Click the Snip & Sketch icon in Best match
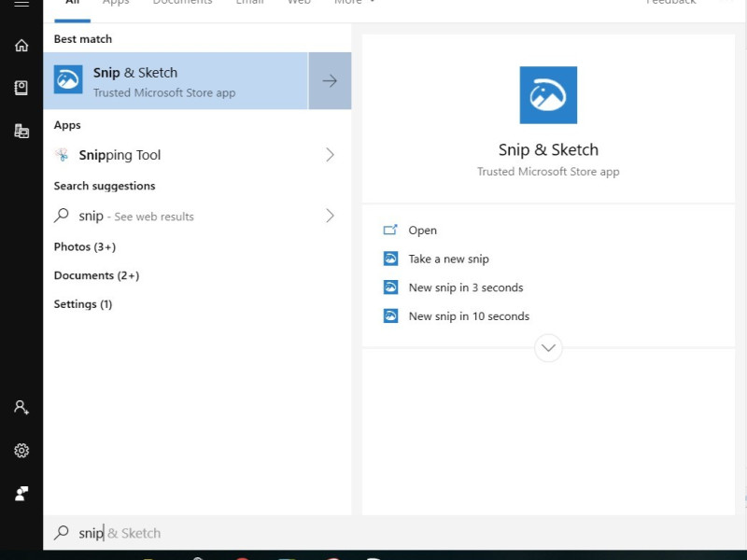747x560 pixels. coord(68,79)
